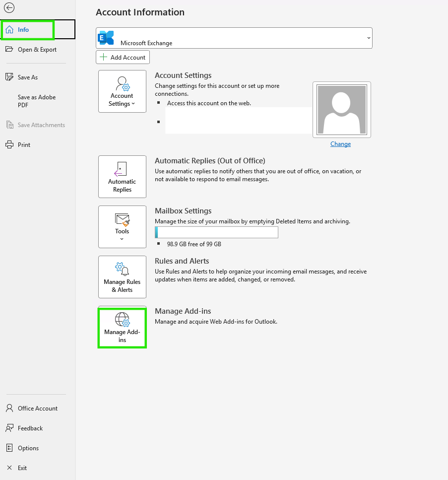Select the Info home icon
The image size is (448, 480).
pyautogui.click(x=9, y=29)
